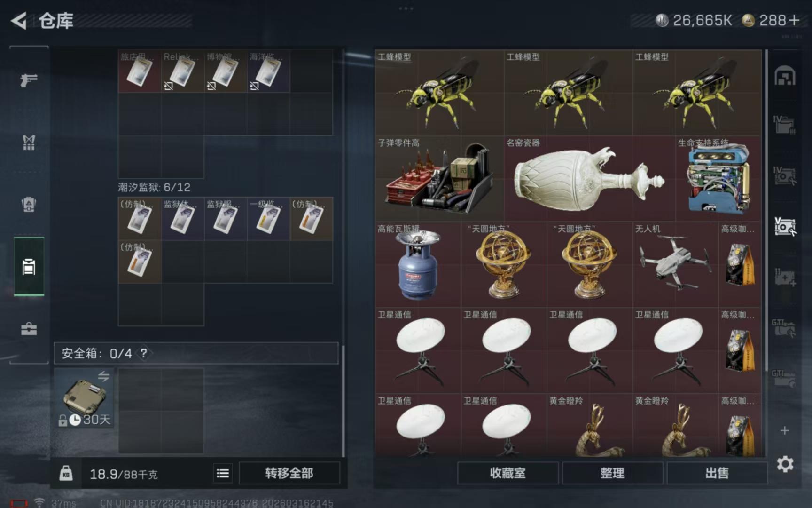Open the 收藏室 button
812x508 pixels.
pos(507,473)
